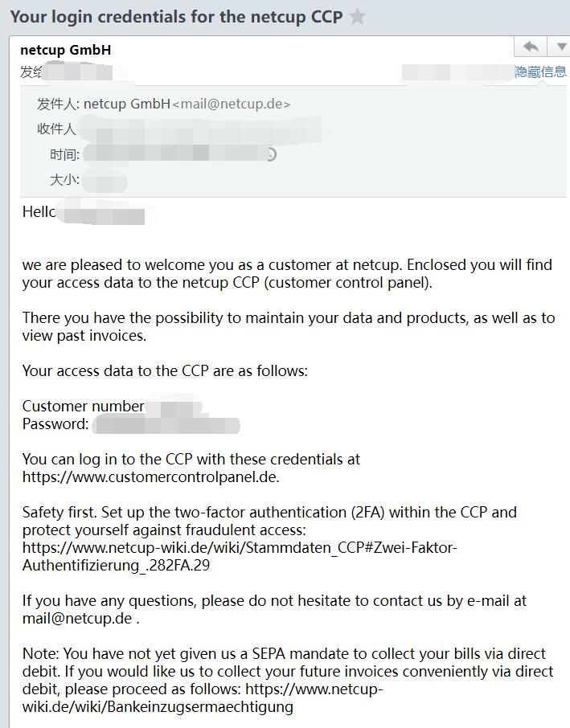Click mail@netcup.de in the message body
The width and height of the screenshot is (570, 728).
(x=77, y=619)
